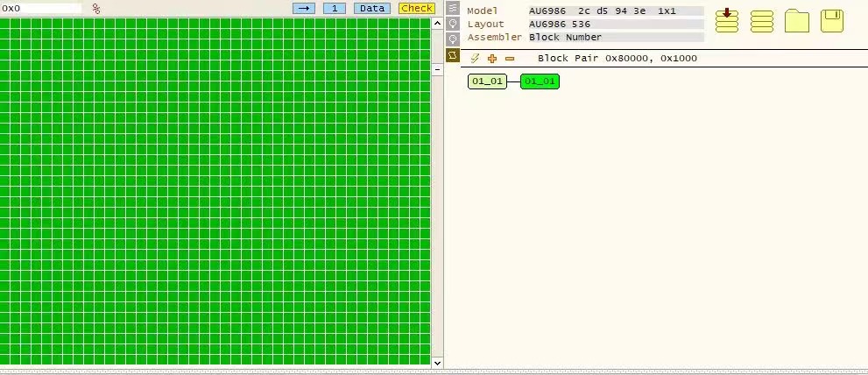Click the floppy disk save icon
Screen dimensions: 868x375
pos(832,20)
